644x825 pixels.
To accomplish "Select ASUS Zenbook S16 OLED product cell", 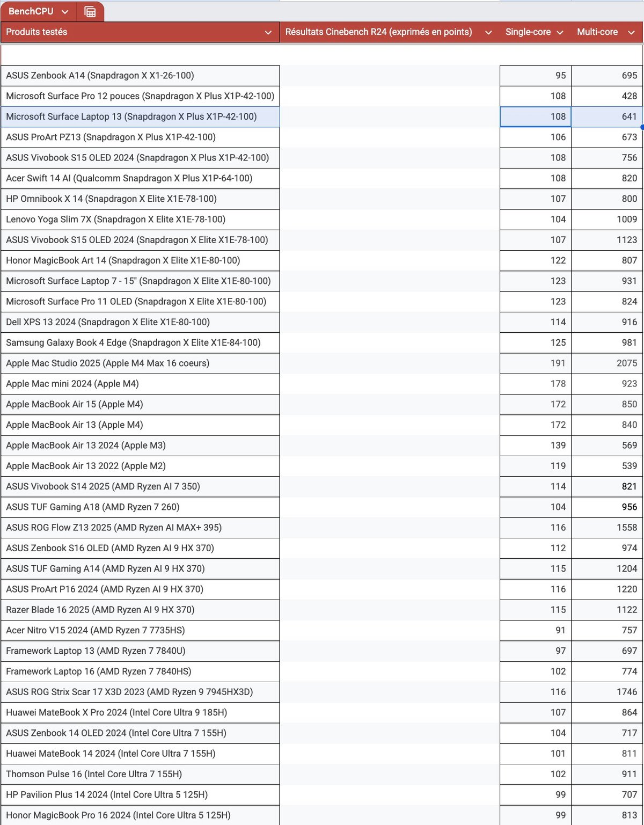I will coord(140,548).
